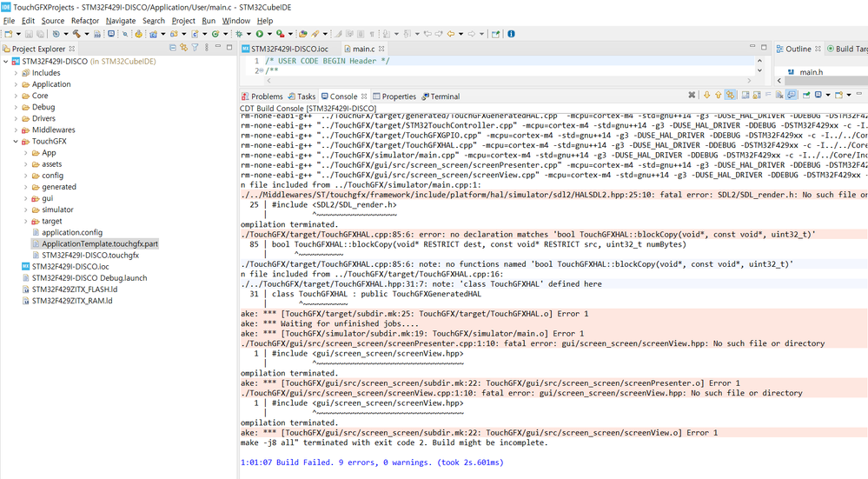The image size is (868, 479).
Task: Click the monitor icon in main toolbar
Action: tap(111, 34)
